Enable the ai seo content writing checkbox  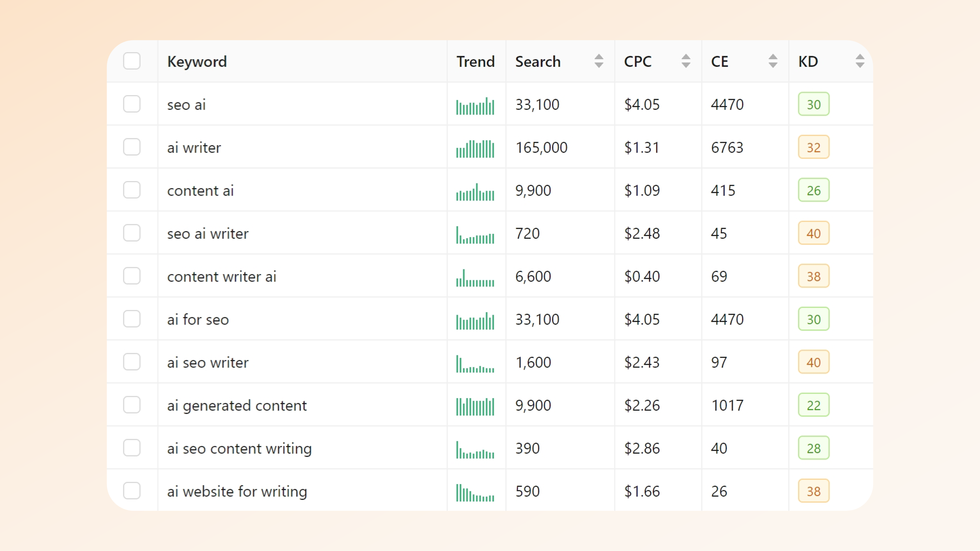coord(132,448)
